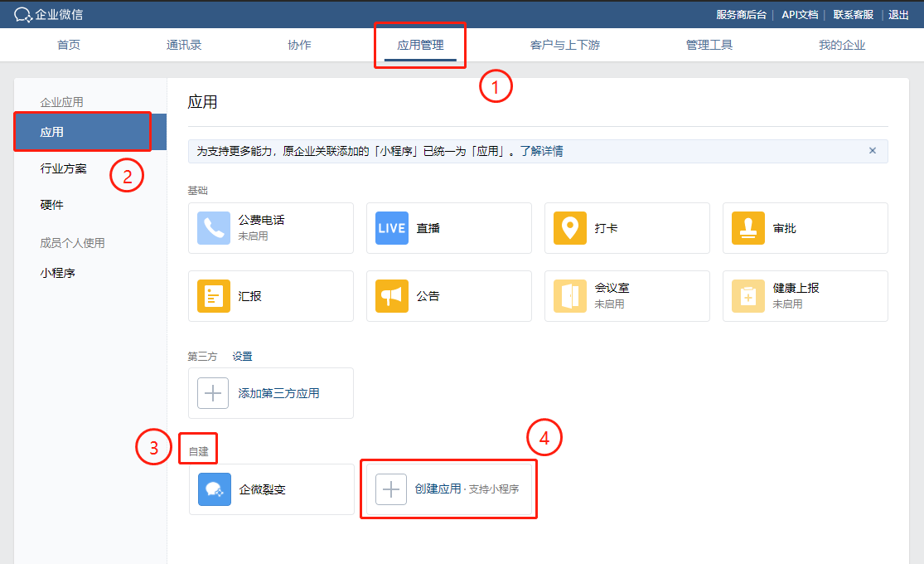Image resolution: width=924 pixels, height=564 pixels.
Task: Open the 汇报 report app icon
Action: coord(214,296)
